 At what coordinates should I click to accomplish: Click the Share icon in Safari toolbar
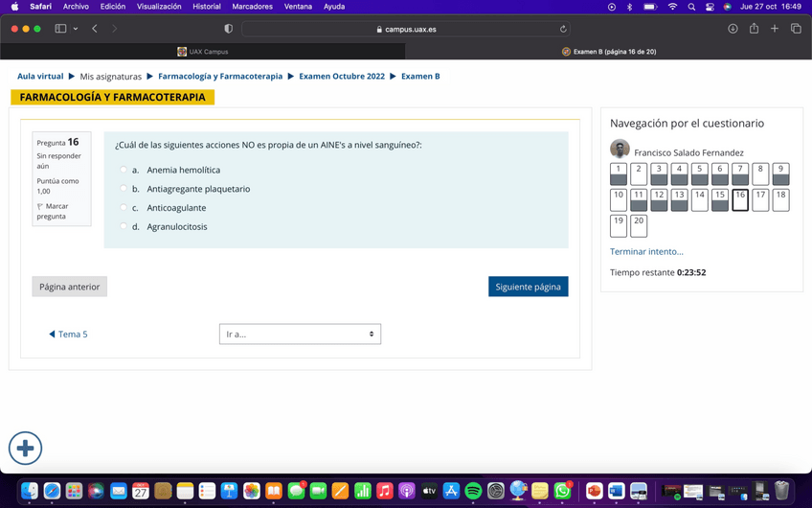754,29
